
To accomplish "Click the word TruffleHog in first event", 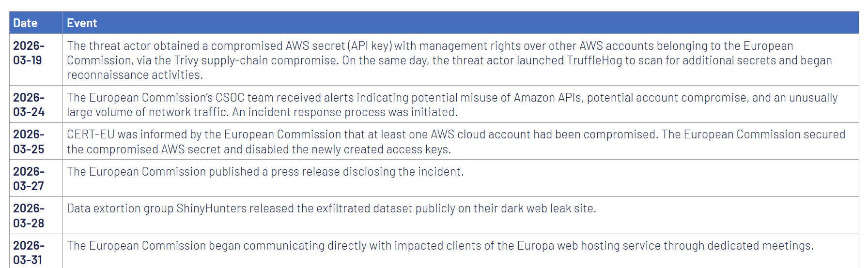I will pyautogui.click(x=594, y=60).
